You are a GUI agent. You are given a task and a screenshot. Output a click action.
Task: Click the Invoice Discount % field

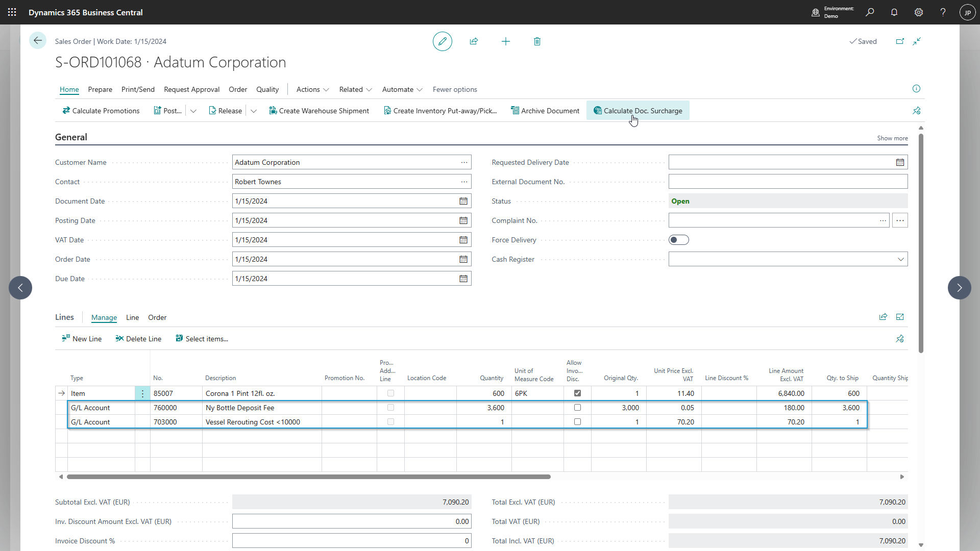352,541
